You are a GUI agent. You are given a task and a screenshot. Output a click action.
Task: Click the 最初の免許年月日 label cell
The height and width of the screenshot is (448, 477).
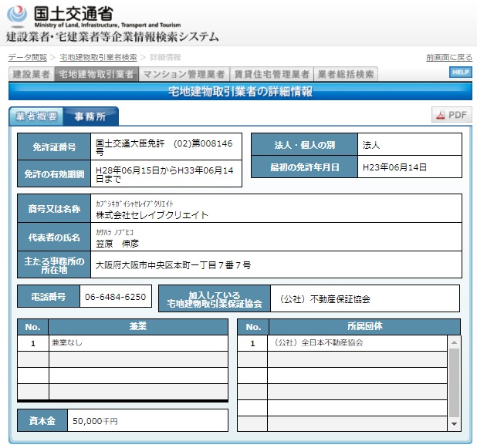[x=305, y=167]
